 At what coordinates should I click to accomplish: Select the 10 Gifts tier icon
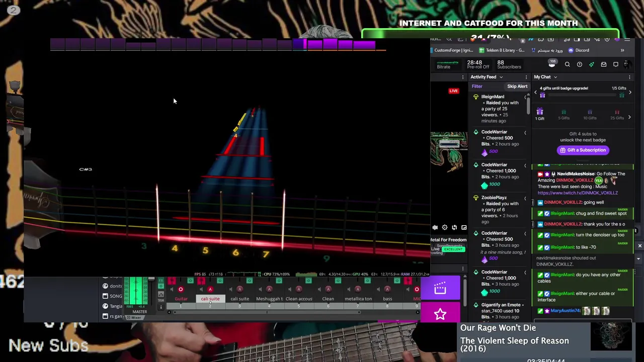pyautogui.click(x=590, y=115)
